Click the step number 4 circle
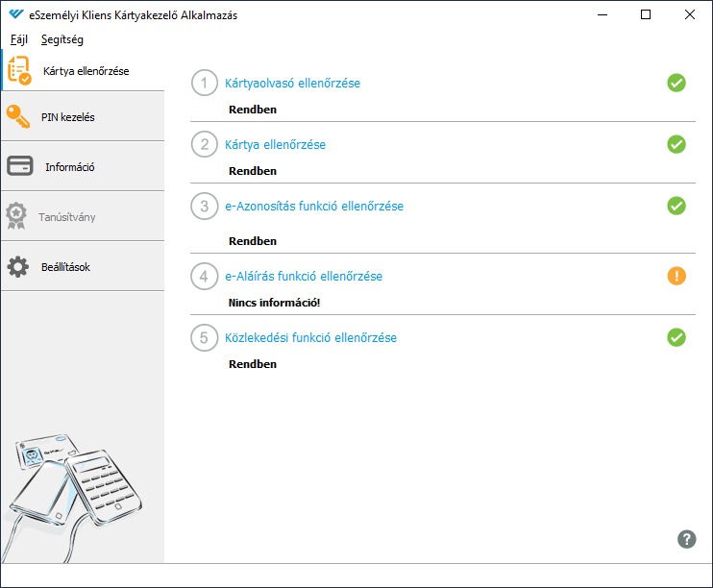This screenshot has height=588, width=713. (205, 276)
